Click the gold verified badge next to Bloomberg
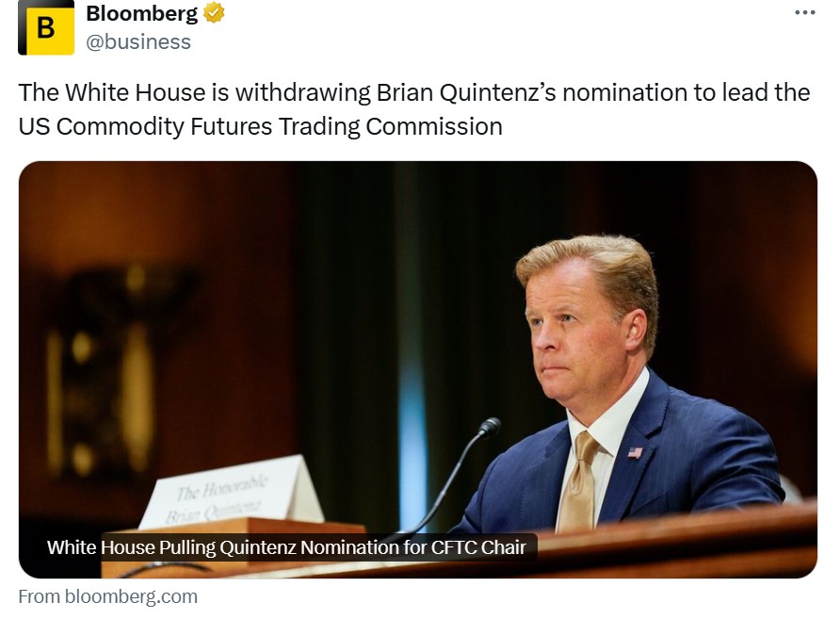The image size is (840, 619). [x=215, y=13]
